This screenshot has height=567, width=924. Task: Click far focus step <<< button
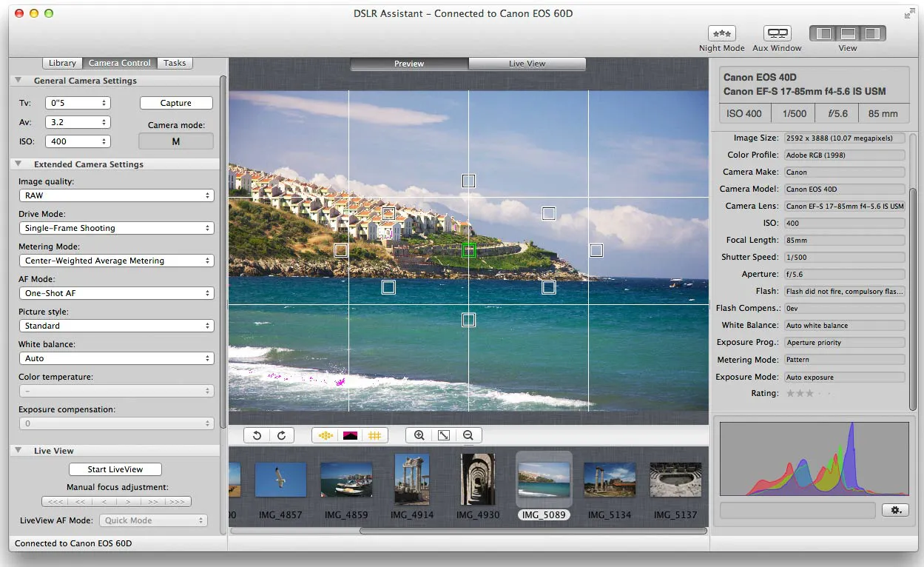(x=53, y=502)
